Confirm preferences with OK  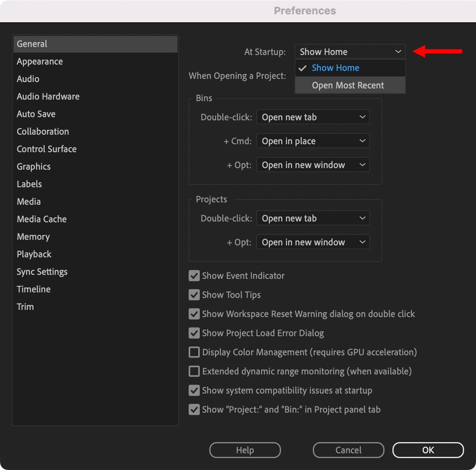click(428, 450)
